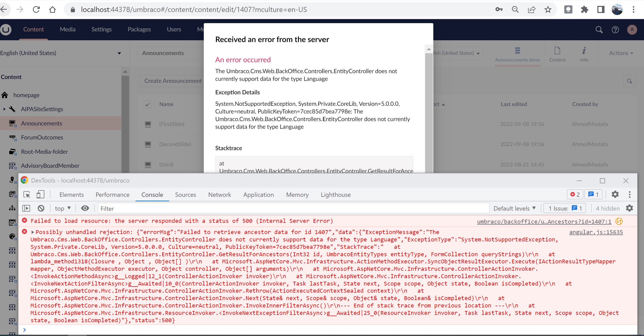Viewport: 644px width, 336px height.
Task: Open console settings gear beside 4 hidden
Action: point(629,208)
